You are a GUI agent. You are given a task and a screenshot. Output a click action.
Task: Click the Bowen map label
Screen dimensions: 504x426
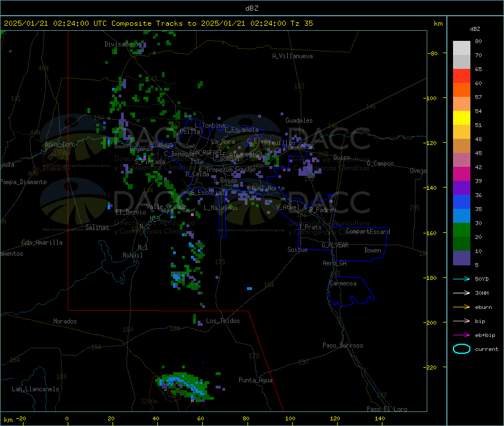(373, 250)
